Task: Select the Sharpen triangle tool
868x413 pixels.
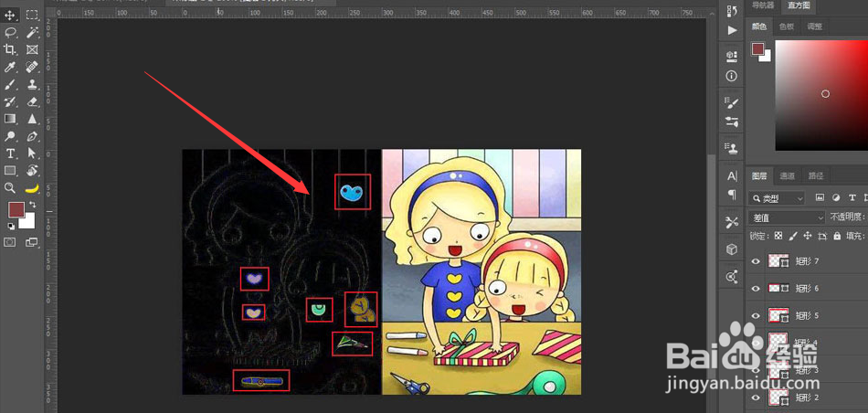Action: 32,119
